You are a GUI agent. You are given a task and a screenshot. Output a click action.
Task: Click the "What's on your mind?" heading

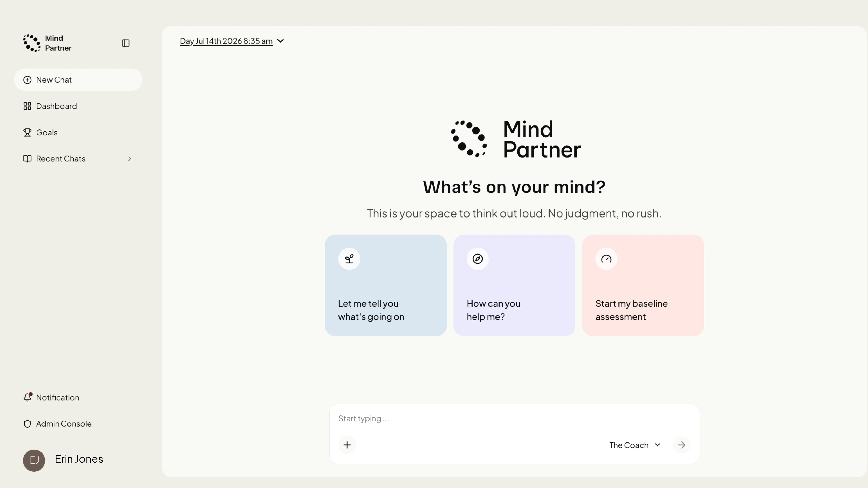[x=514, y=187]
